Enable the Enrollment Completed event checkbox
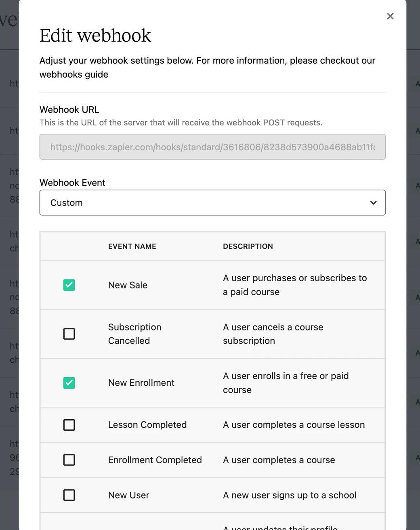 point(69,460)
